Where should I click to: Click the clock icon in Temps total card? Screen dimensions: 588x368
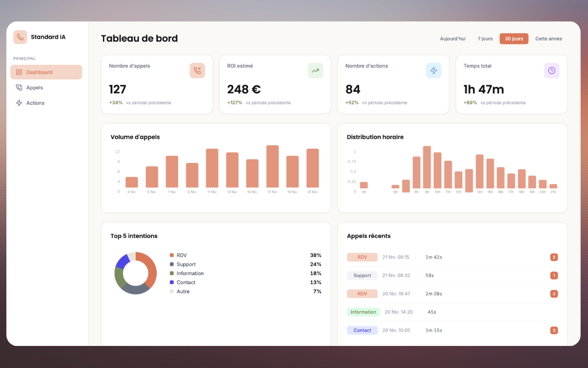point(552,71)
